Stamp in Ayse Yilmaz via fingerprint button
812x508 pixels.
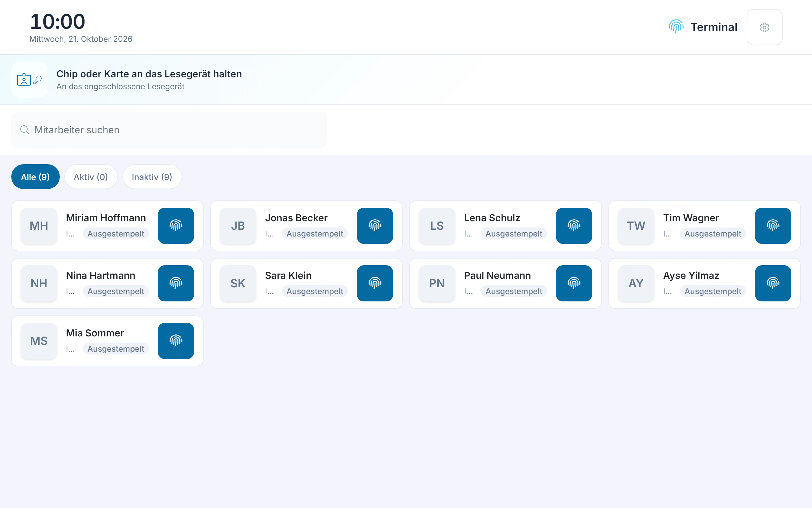(x=773, y=283)
